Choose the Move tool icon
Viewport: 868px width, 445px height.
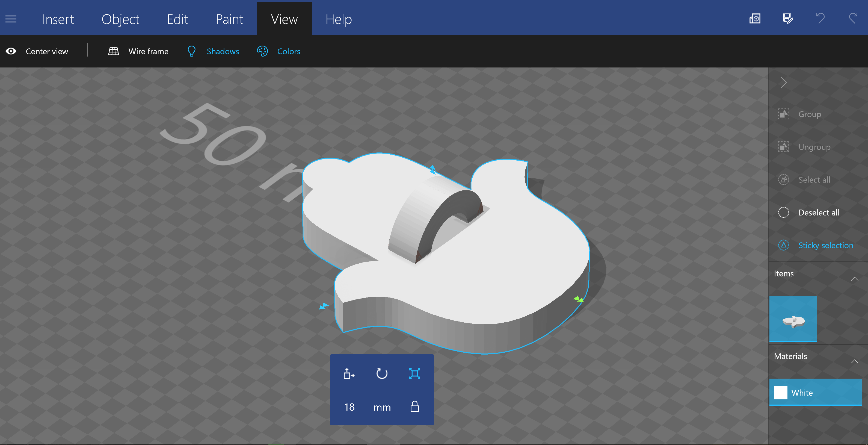349,373
